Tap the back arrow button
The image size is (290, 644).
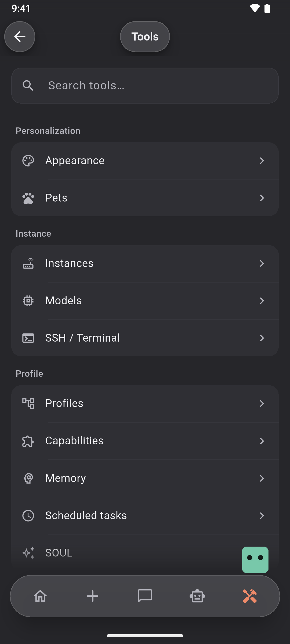coord(20,36)
